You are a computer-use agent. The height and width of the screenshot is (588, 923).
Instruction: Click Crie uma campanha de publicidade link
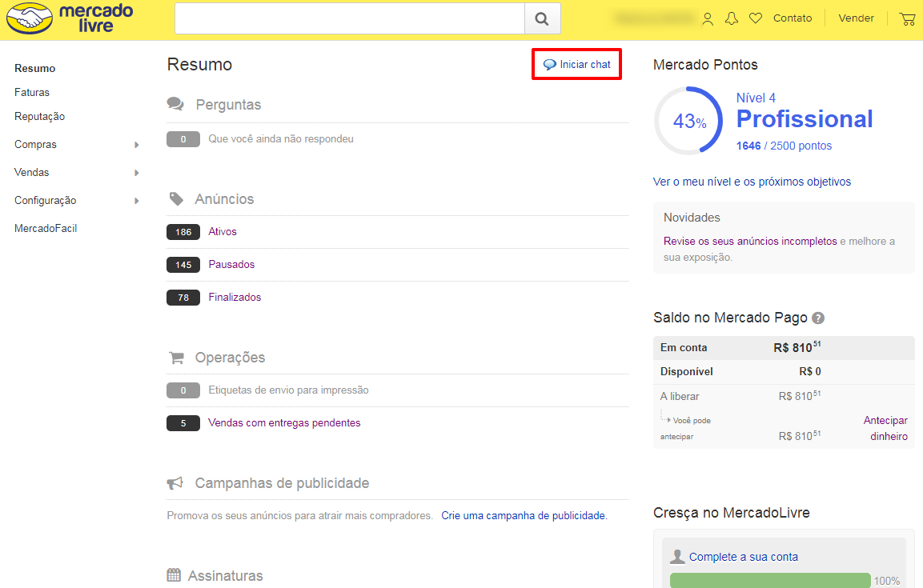coord(524,516)
